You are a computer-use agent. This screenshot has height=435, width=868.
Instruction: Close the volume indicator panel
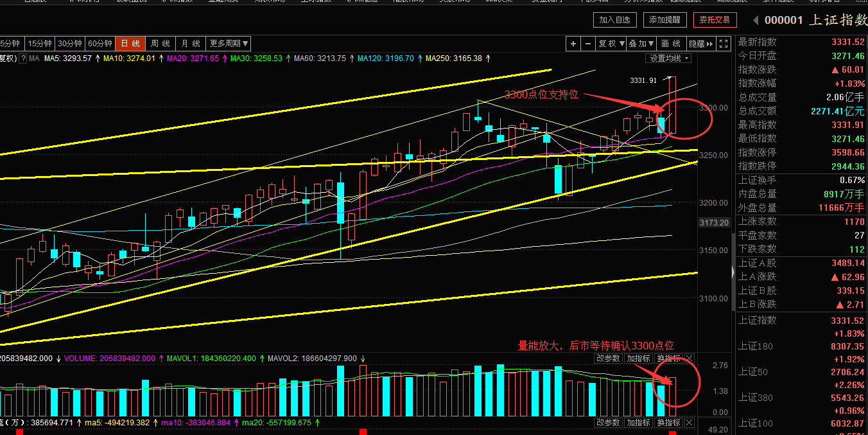(689, 358)
